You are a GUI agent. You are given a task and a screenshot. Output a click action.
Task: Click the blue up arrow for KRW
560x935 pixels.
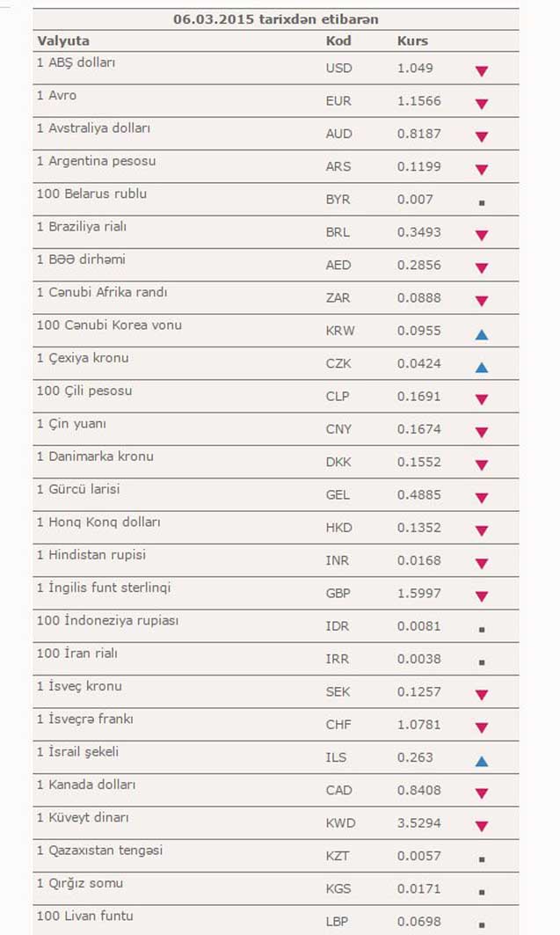tap(482, 334)
